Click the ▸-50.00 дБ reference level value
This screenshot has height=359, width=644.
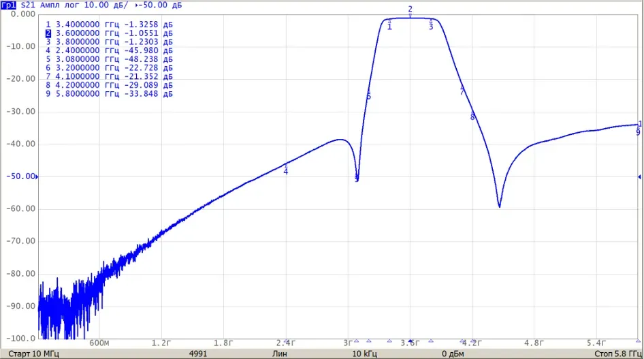click(158, 5)
